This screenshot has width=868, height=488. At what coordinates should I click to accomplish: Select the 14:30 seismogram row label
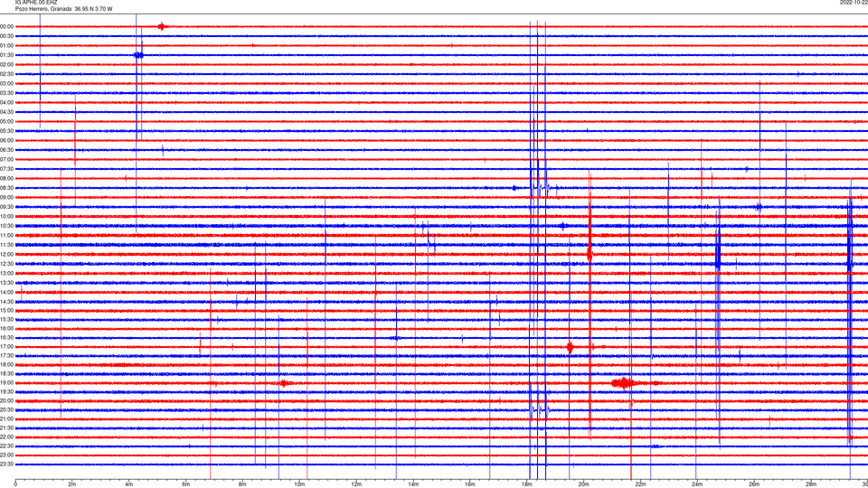click(x=7, y=302)
